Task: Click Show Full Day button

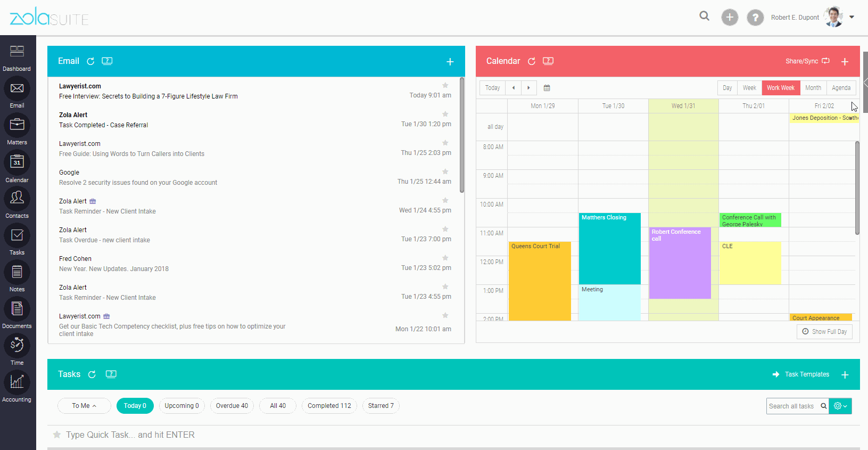Action: point(824,332)
